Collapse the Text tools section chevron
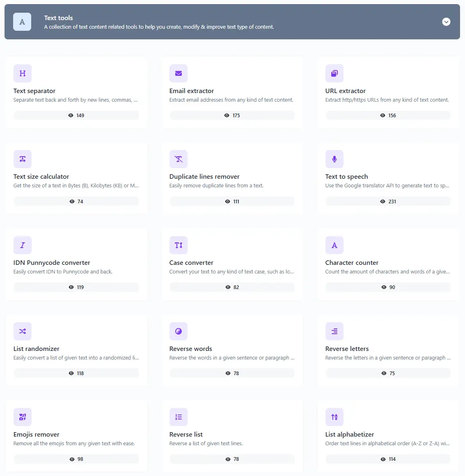 tap(446, 22)
